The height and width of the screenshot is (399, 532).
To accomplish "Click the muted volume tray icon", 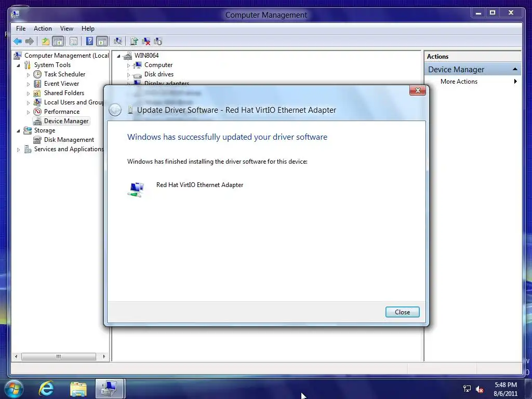I will 480,390.
